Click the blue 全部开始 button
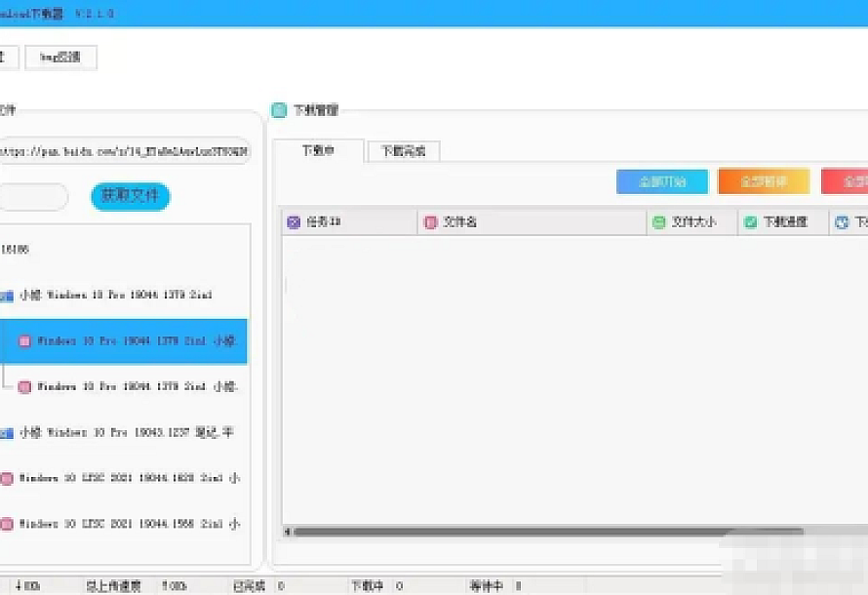The height and width of the screenshot is (595, 868). pos(661,181)
